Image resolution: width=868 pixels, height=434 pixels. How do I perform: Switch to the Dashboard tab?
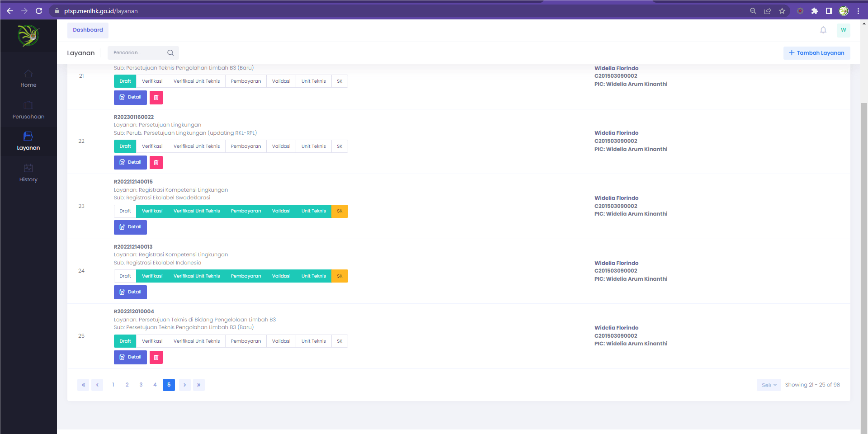click(x=88, y=30)
